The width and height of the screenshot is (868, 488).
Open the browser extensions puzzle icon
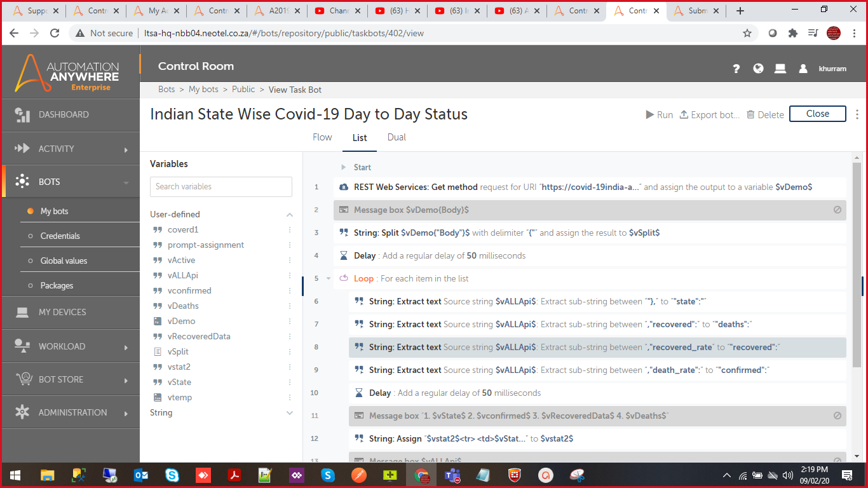coord(792,33)
